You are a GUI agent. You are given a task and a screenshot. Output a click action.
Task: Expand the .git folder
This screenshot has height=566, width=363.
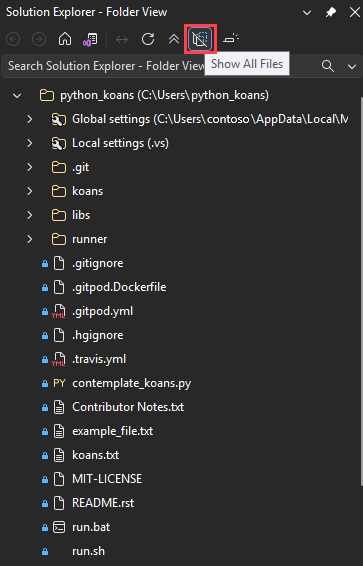point(30,167)
